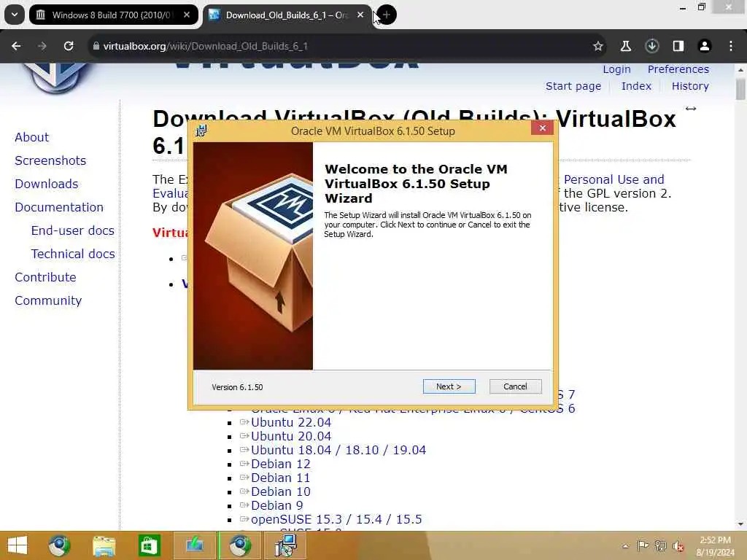Click the Personal Use and link
The image size is (747, 560).
click(614, 179)
